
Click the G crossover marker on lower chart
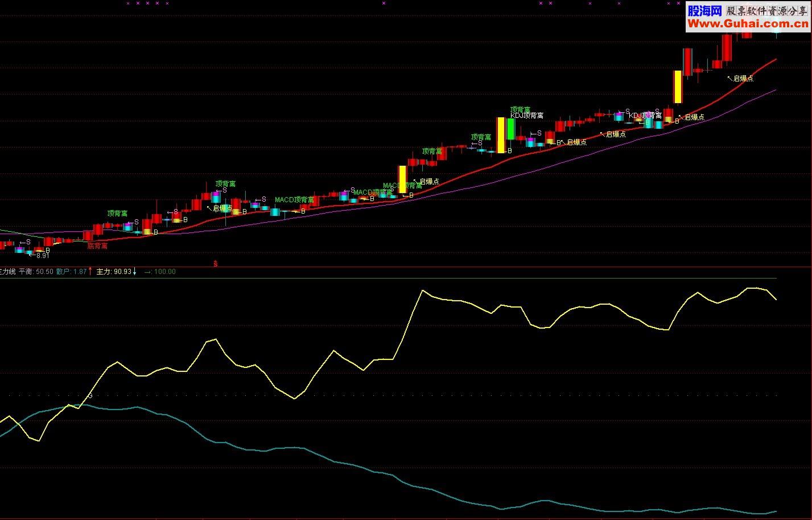[90, 395]
